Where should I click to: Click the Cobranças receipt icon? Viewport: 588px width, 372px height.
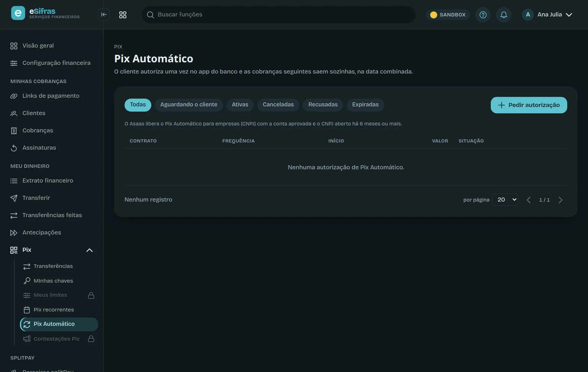click(14, 131)
